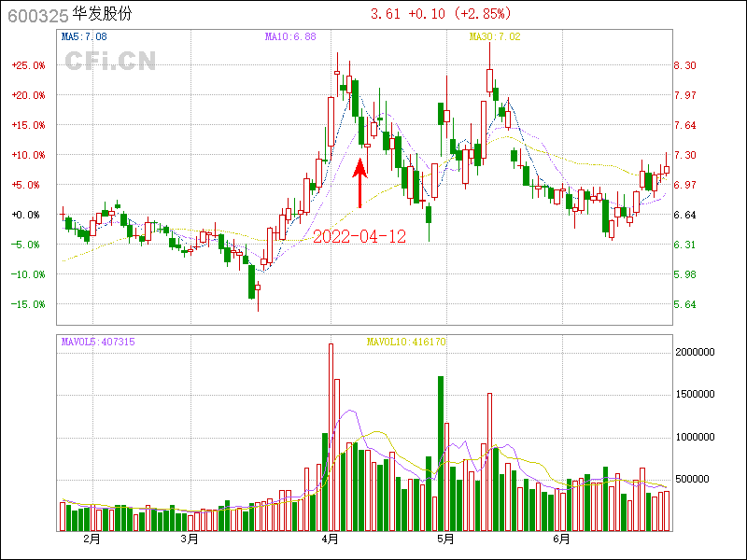The image size is (747, 560).
Task: Jump to the 6月 marker on time axis
Action: click(x=561, y=539)
